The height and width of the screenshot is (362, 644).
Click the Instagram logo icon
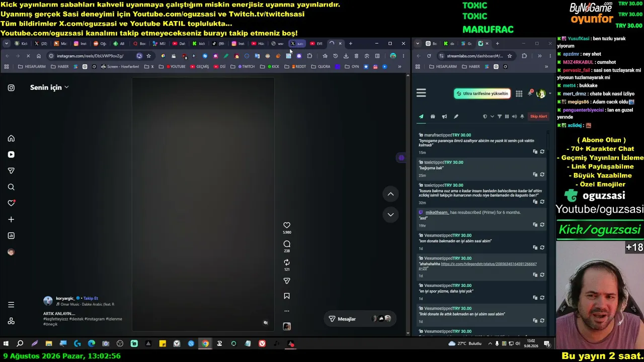click(x=11, y=87)
